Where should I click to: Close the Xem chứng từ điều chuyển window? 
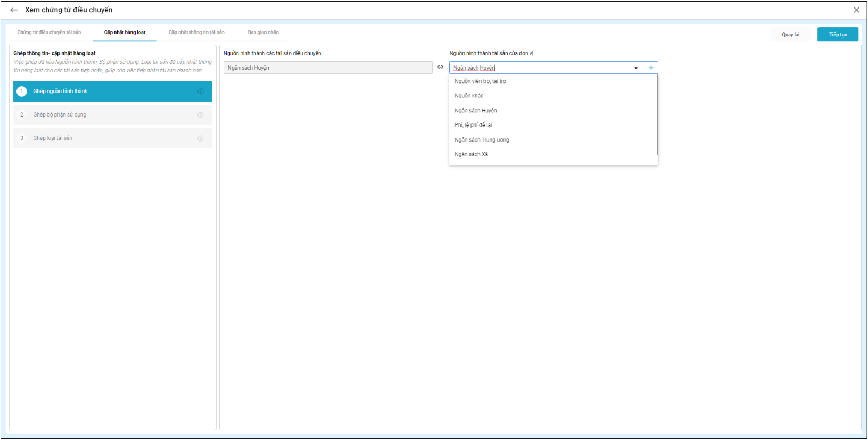[856, 10]
